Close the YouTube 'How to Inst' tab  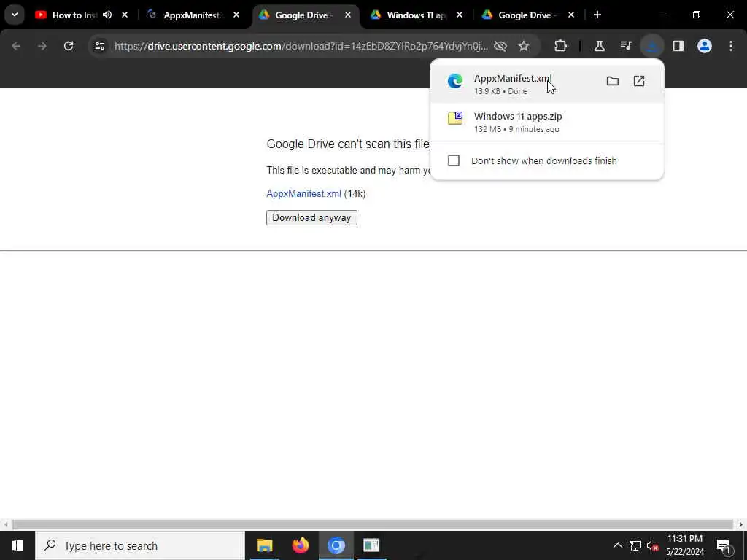125,15
